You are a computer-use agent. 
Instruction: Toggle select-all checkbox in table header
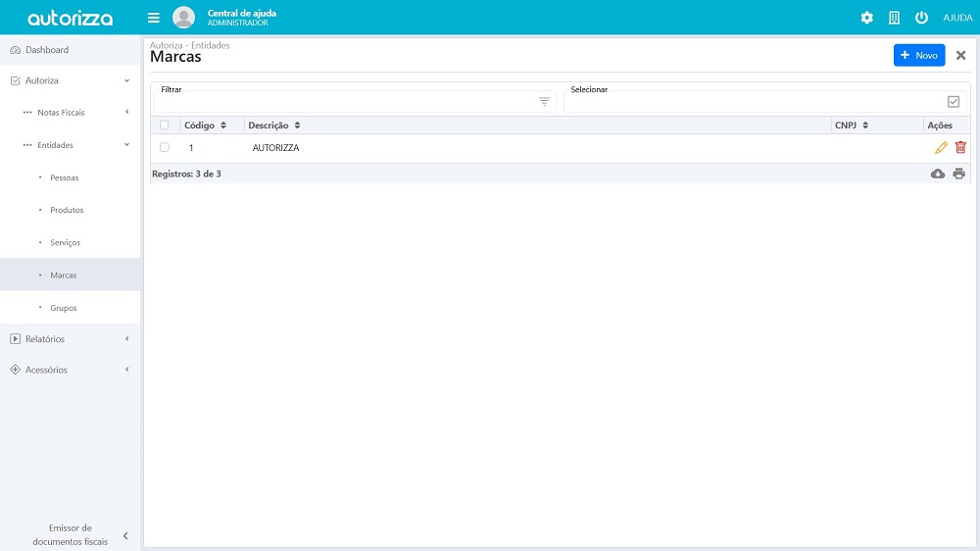tap(164, 125)
